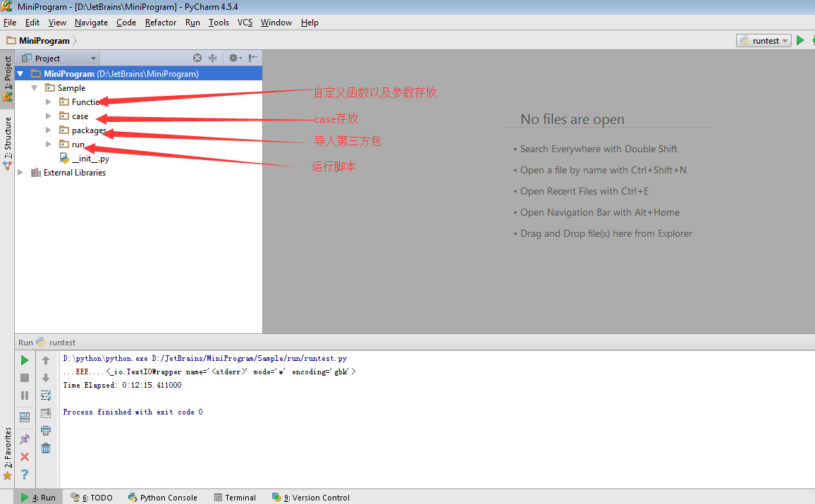Screen dimensions: 815x504
Task: Click the Stop process square icon
Action: tap(25, 378)
